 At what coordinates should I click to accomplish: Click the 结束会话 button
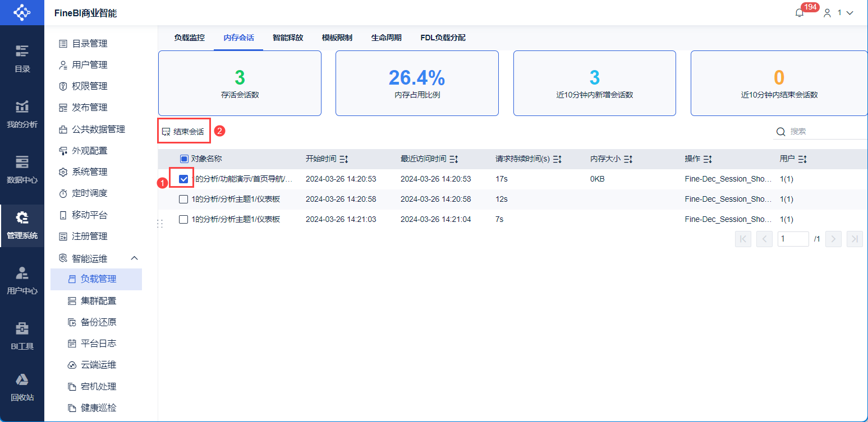tap(183, 132)
